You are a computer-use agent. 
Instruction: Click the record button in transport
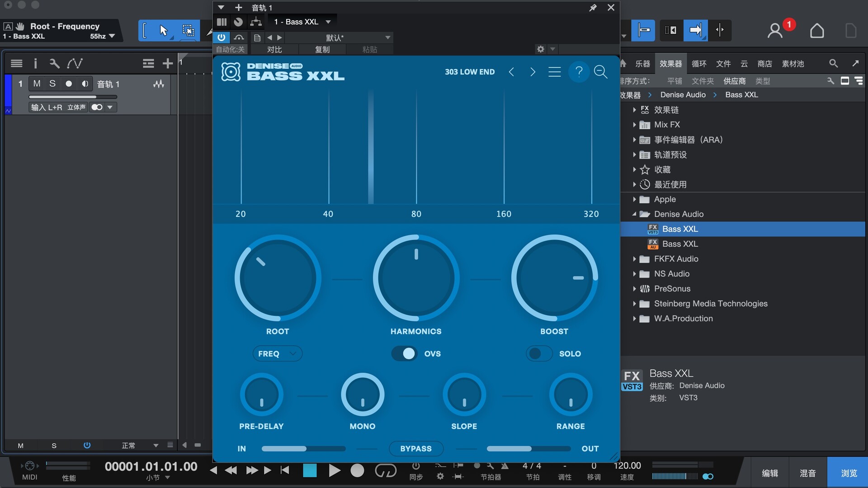(x=357, y=471)
